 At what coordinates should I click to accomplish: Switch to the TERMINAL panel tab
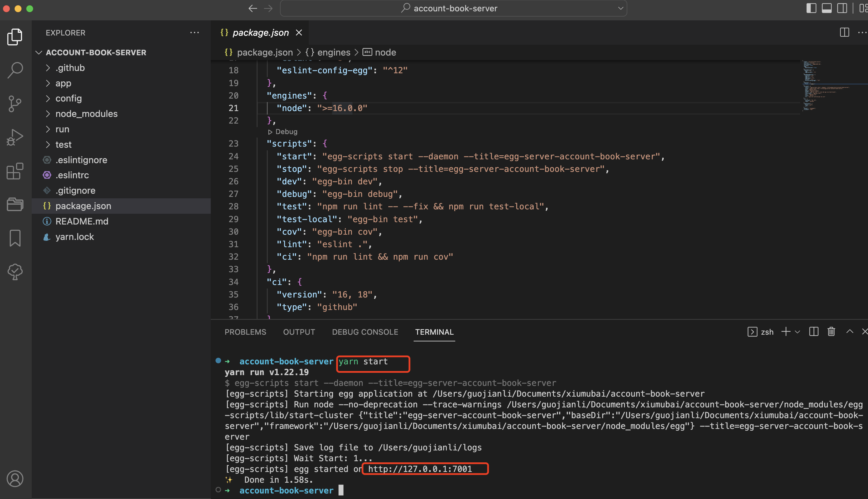(x=434, y=332)
